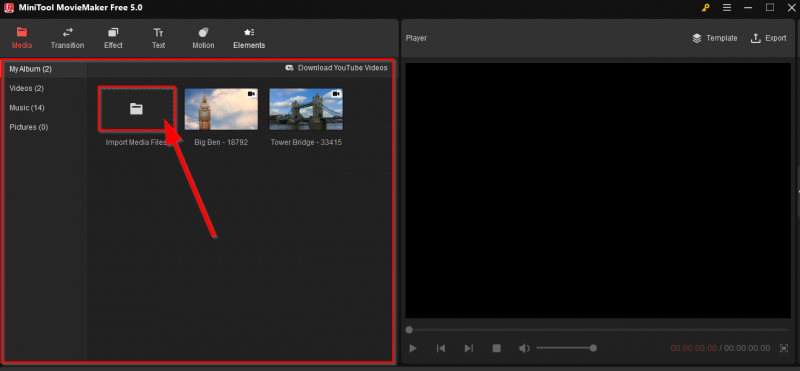Mute the volume speaker icon
Screen dimensions: 800x371
pos(524,348)
